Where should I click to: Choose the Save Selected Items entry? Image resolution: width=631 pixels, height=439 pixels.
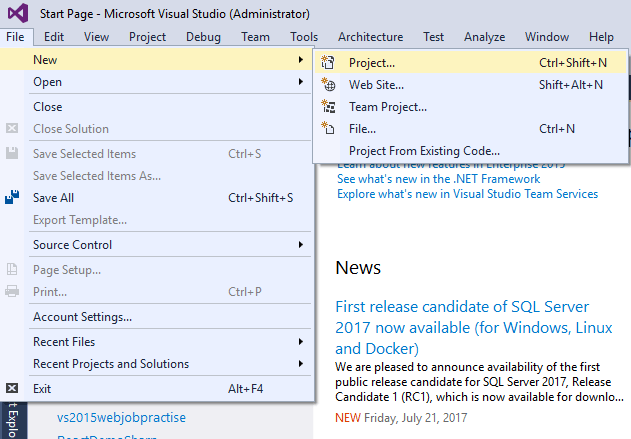[157, 154]
